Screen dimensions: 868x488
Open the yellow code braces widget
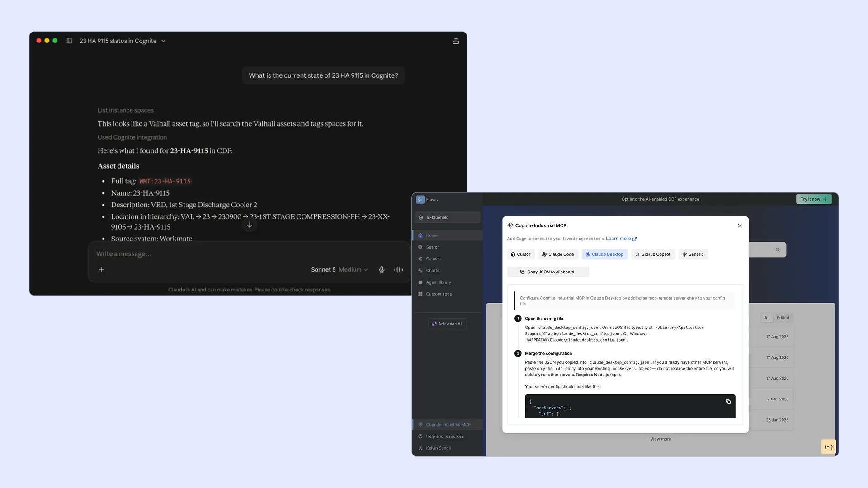click(828, 447)
